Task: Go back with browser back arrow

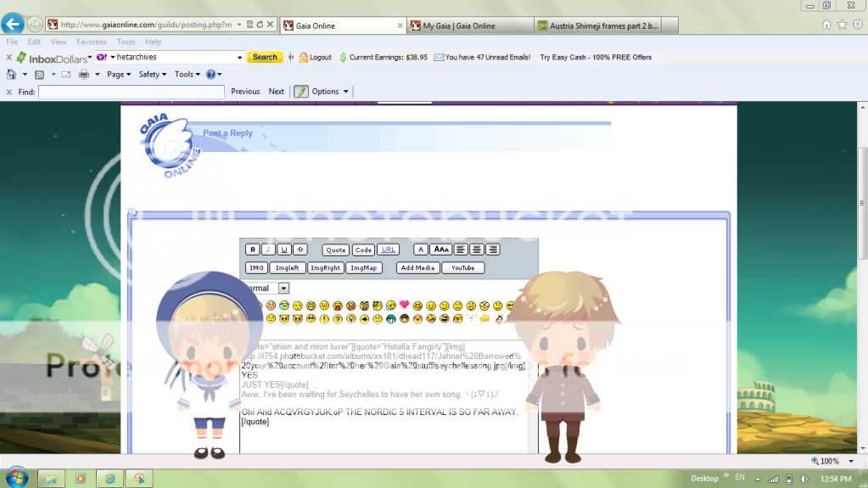Action: tap(13, 24)
